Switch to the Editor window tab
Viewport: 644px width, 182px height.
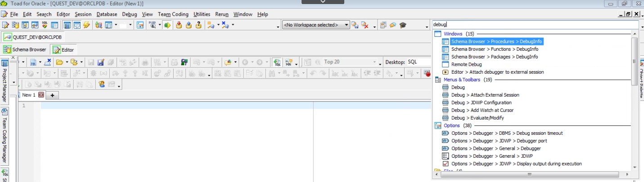(63, 50)
